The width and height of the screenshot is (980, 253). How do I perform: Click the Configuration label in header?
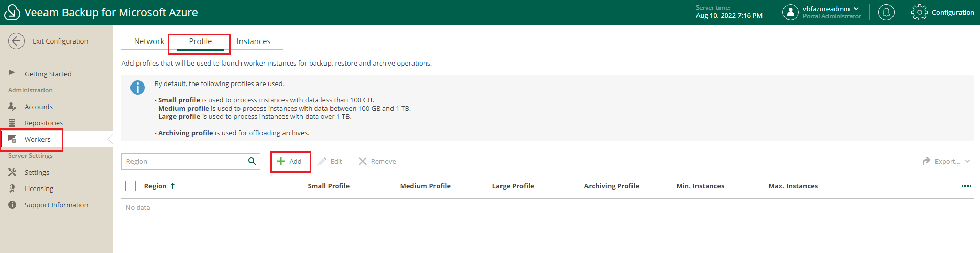pos(953,12)
